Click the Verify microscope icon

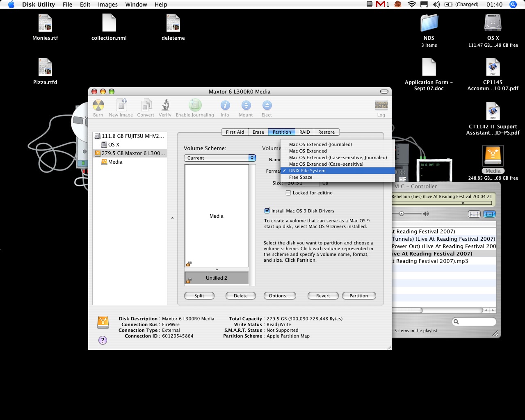click(x=165, y=105)
